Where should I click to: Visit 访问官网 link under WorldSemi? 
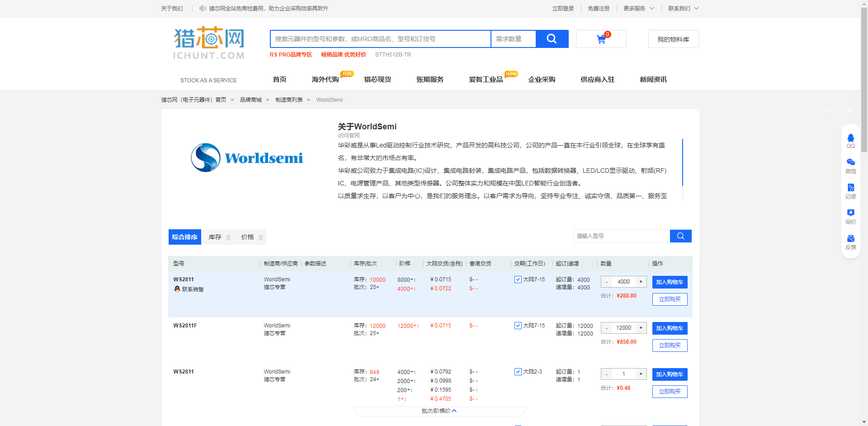[x=349, y=136]
